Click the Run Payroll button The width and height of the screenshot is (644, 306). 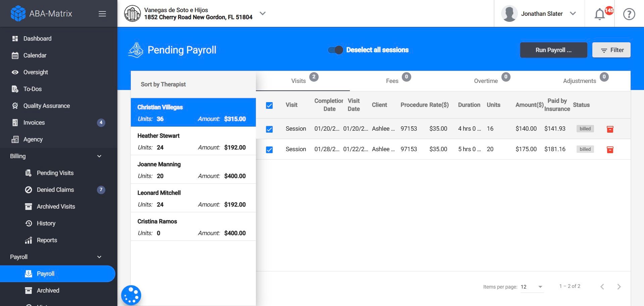(x=553, y=50)
